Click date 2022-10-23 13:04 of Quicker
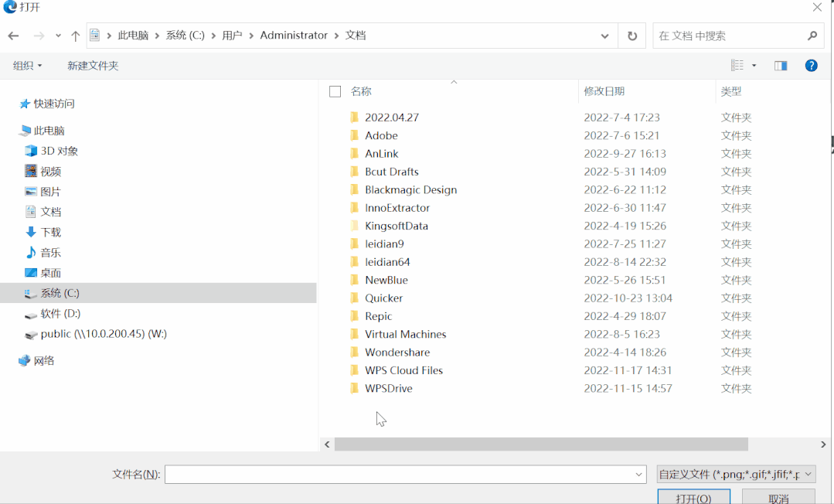Viewport: 834px width, 504px height. [x=628, y=298]
